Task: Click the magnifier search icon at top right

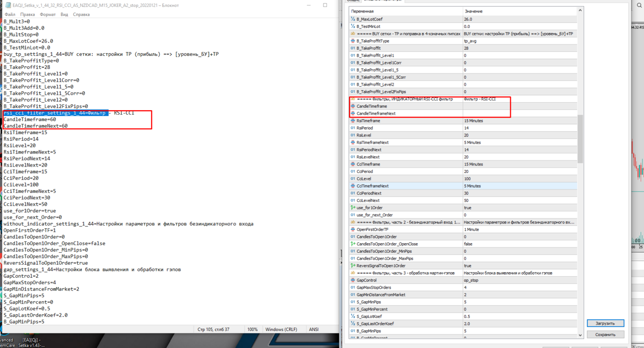Action: (x=640, y=5)
